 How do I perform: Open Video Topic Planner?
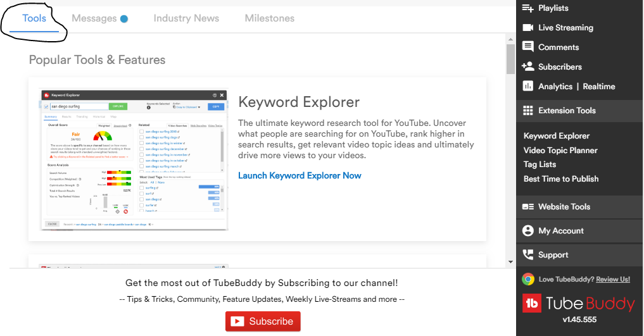click(x=560, y=150)
